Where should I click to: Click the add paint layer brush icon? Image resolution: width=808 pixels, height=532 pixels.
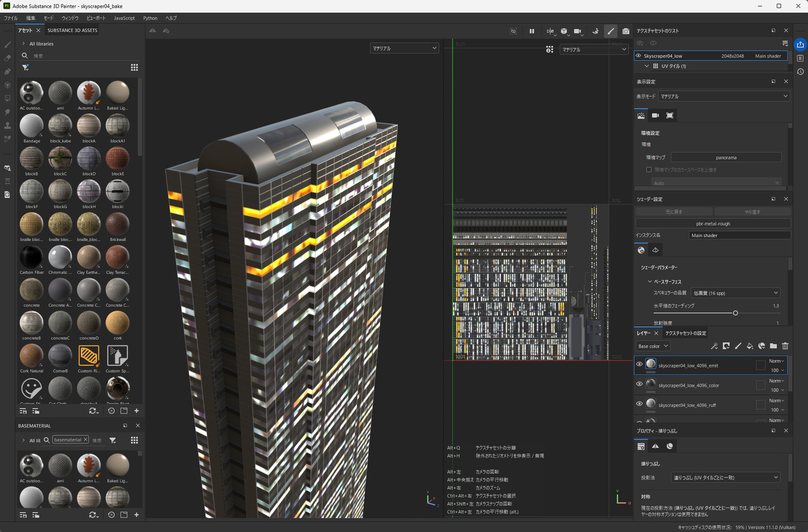tap(738, 346)
